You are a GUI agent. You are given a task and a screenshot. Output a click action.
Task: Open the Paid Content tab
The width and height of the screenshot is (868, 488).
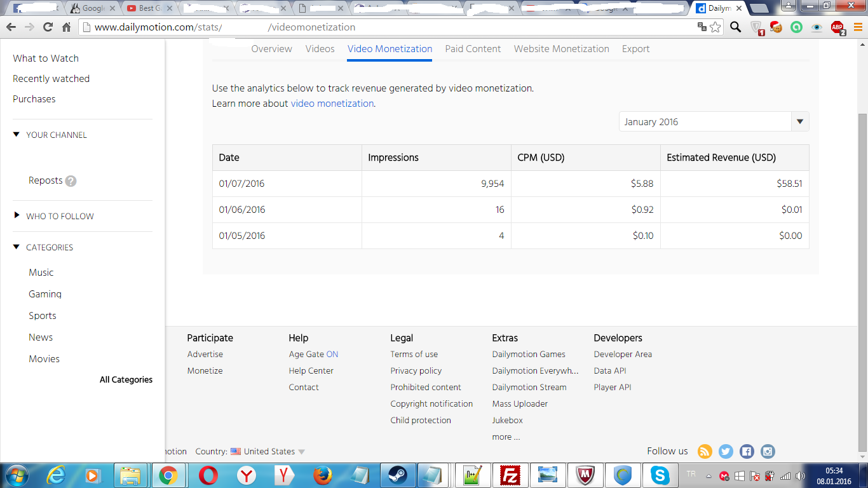point(473,49)
